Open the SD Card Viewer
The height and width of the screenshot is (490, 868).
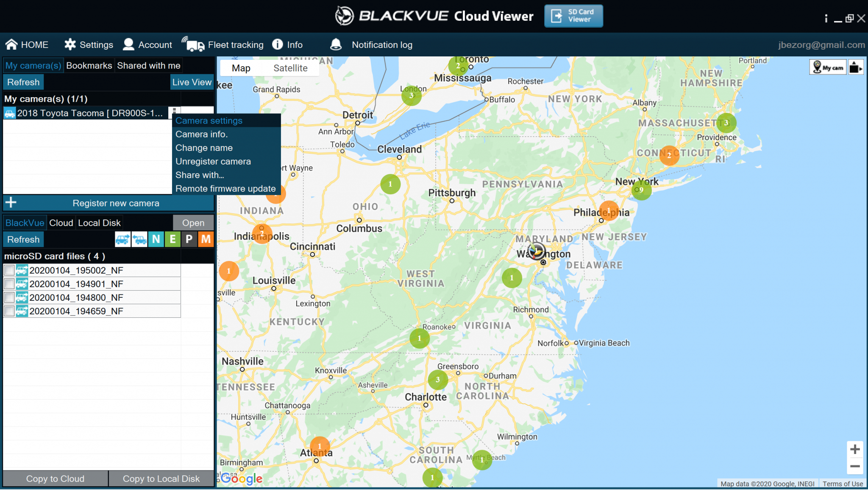[x=573, y=16]
